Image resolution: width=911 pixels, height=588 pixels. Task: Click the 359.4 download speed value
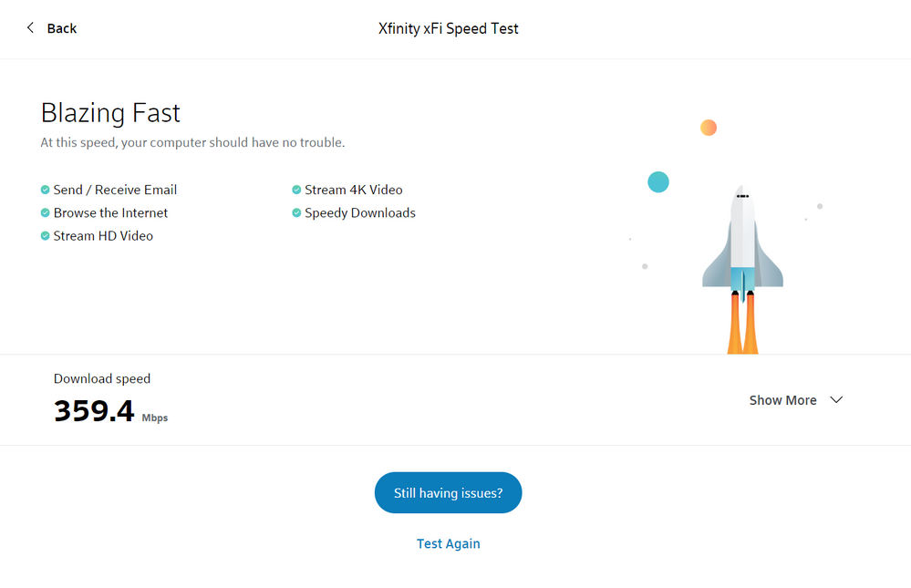[x=94, y=412]
